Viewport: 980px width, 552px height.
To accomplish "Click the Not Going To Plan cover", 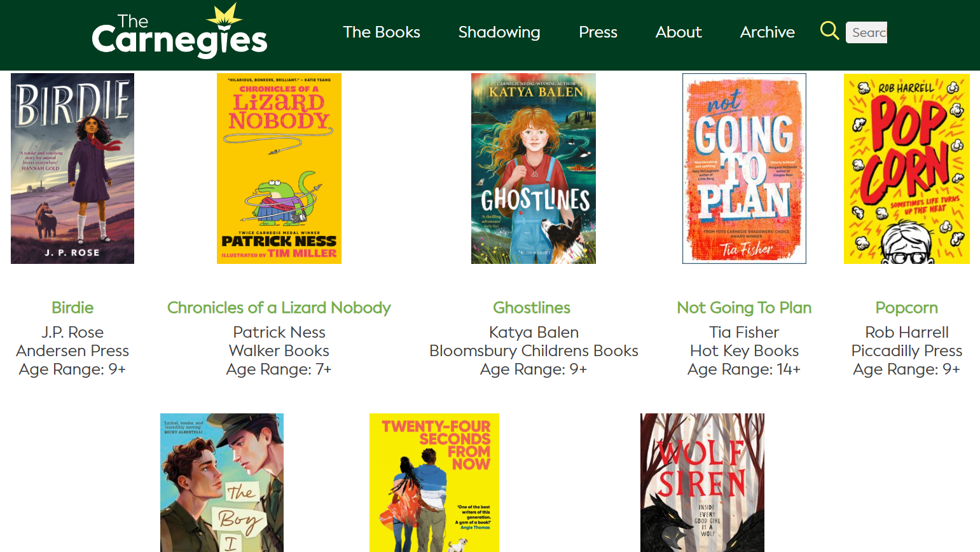I will 744,169.
